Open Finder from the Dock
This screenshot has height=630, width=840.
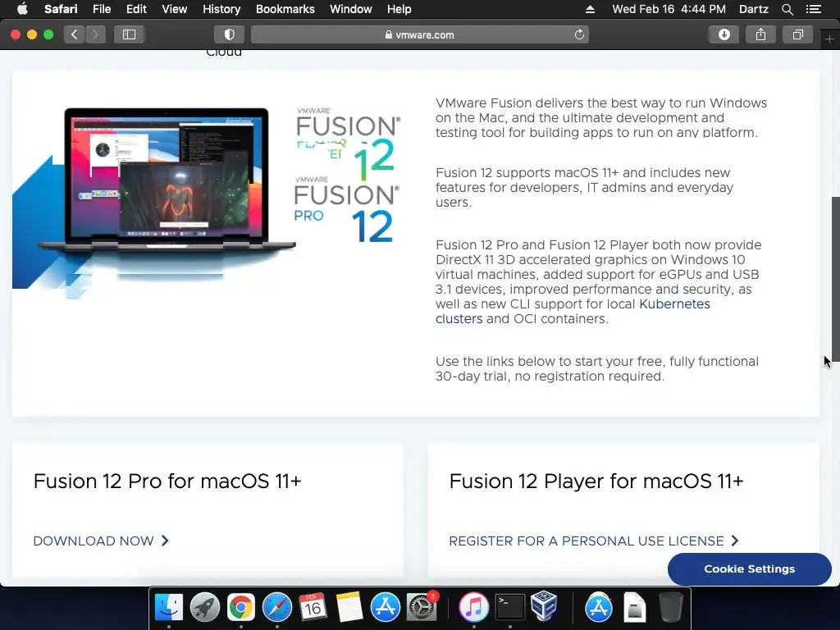click(x=169, y=607)
